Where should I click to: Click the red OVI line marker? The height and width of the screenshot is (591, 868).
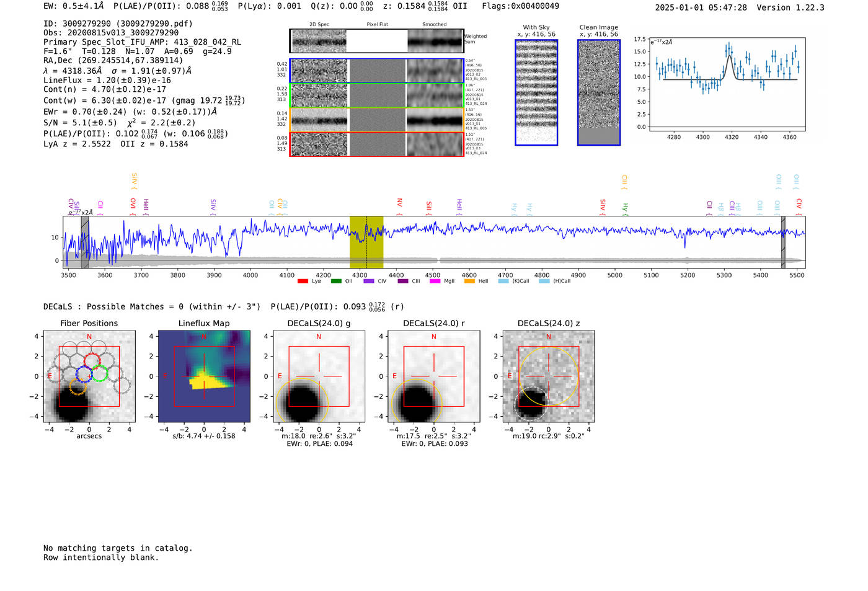click(x=133, y=204)
